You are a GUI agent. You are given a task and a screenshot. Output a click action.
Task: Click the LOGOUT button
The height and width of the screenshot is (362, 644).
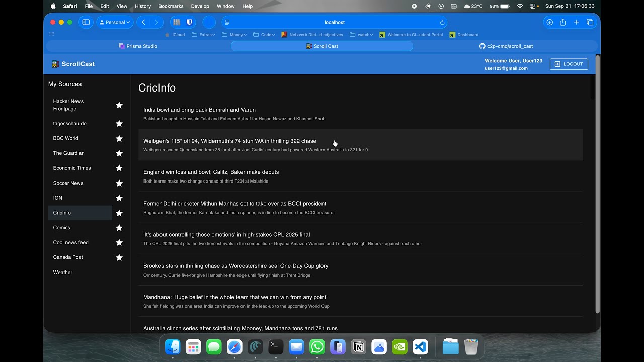[569, 64]
